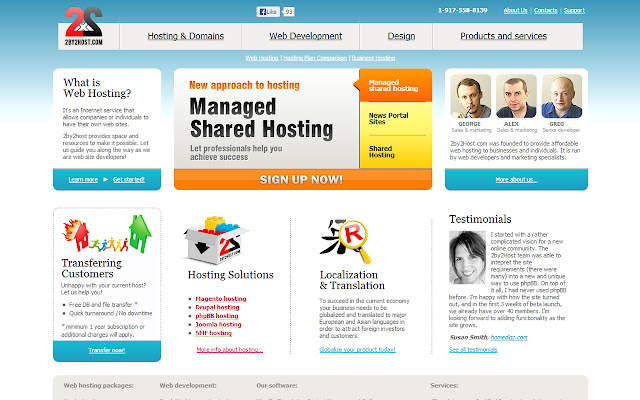This screenshot has width=640, height=400.
Task: Open the Contacts link
Action: [545, 11]
